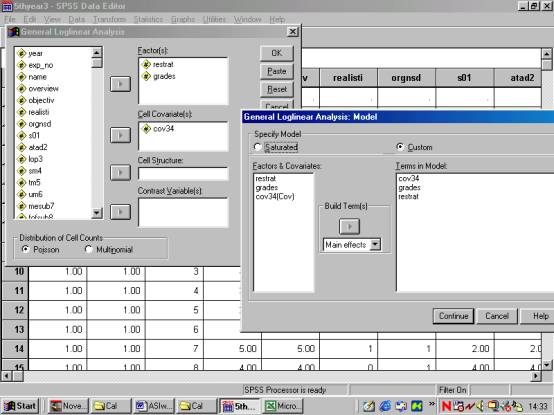Open the Graphs menu

coord(183,19)
